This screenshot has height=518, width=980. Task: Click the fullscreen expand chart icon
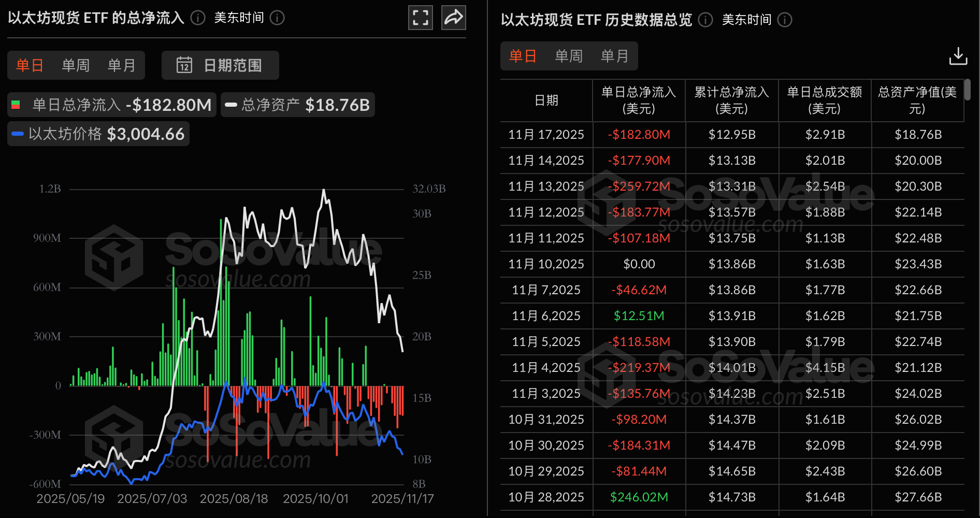[x=420, y=18]
